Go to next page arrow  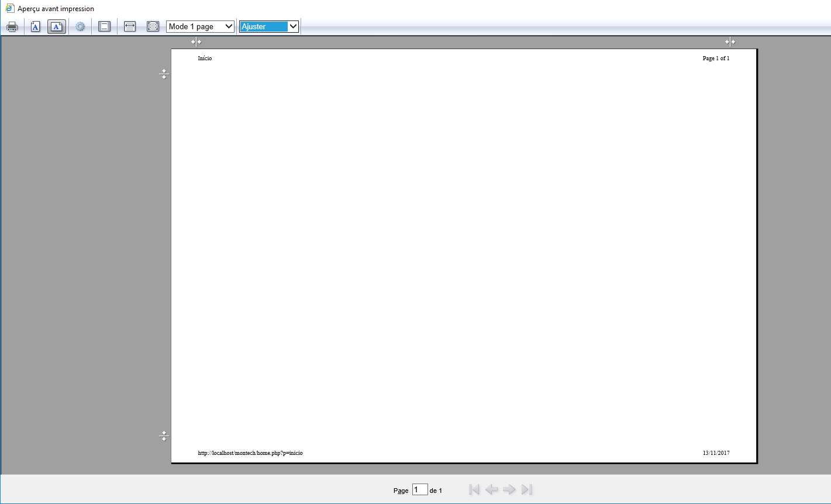509,489
